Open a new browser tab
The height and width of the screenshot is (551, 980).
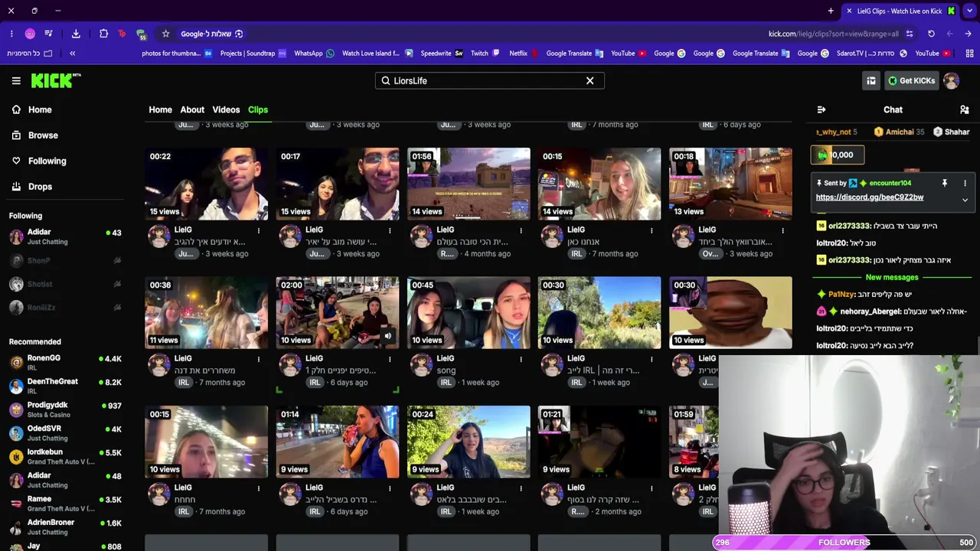point(831,11)
